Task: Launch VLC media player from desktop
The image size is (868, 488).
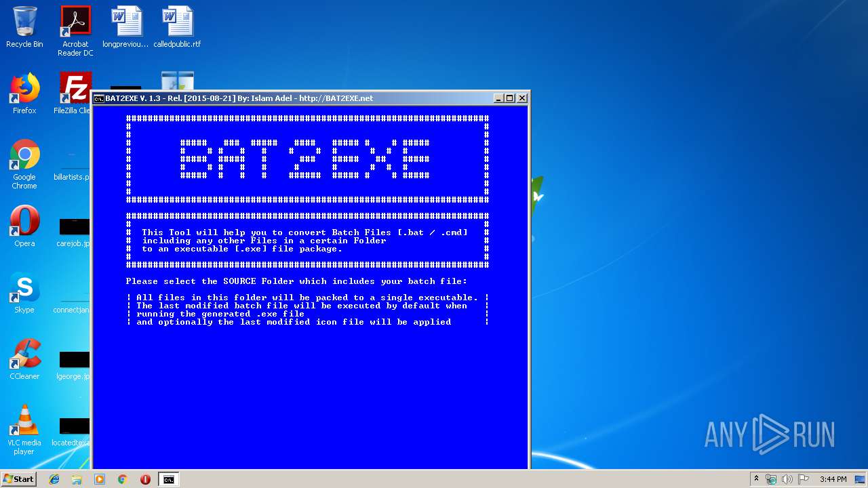Action: click(24, 430)
